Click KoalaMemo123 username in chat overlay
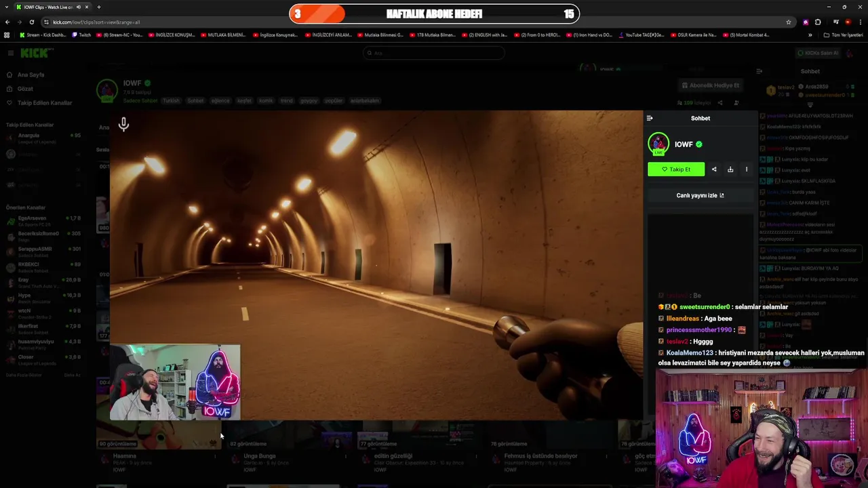 tap(690, 353)
